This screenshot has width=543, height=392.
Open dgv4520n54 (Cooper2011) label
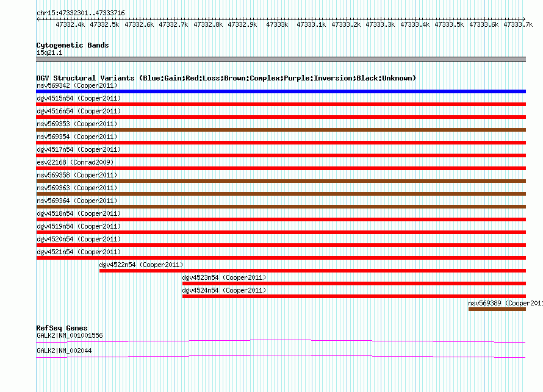[79, 239]
